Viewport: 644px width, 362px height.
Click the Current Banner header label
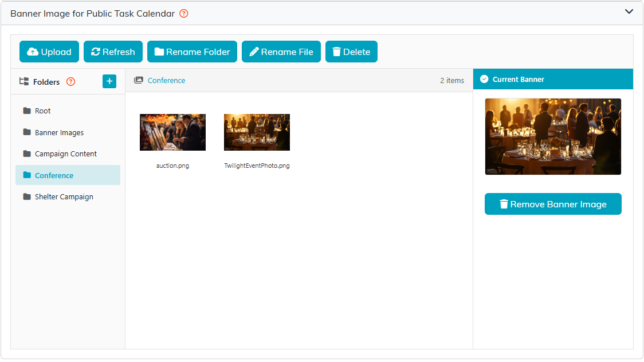point(519,80)
